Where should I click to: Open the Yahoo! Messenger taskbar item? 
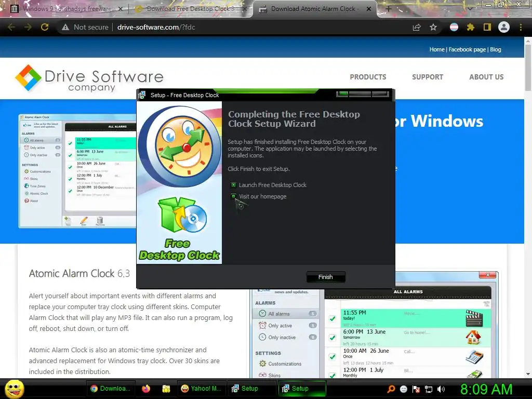point(201,389)
